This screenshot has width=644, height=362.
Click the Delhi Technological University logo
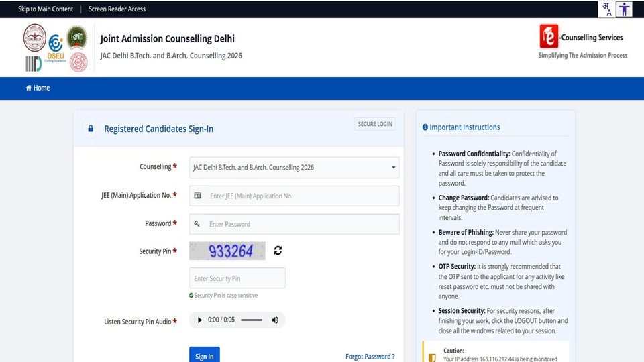(34, 38)
